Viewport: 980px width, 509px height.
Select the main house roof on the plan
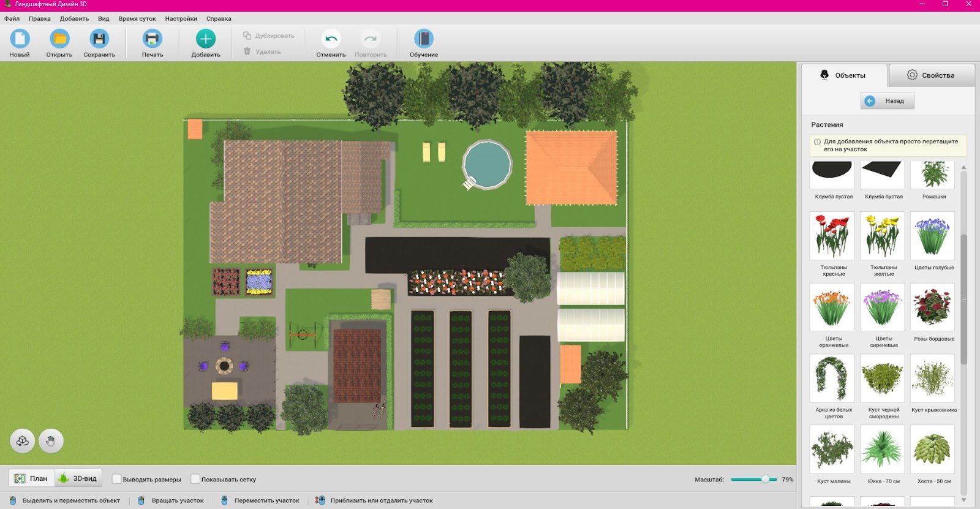tap(282, 202)
